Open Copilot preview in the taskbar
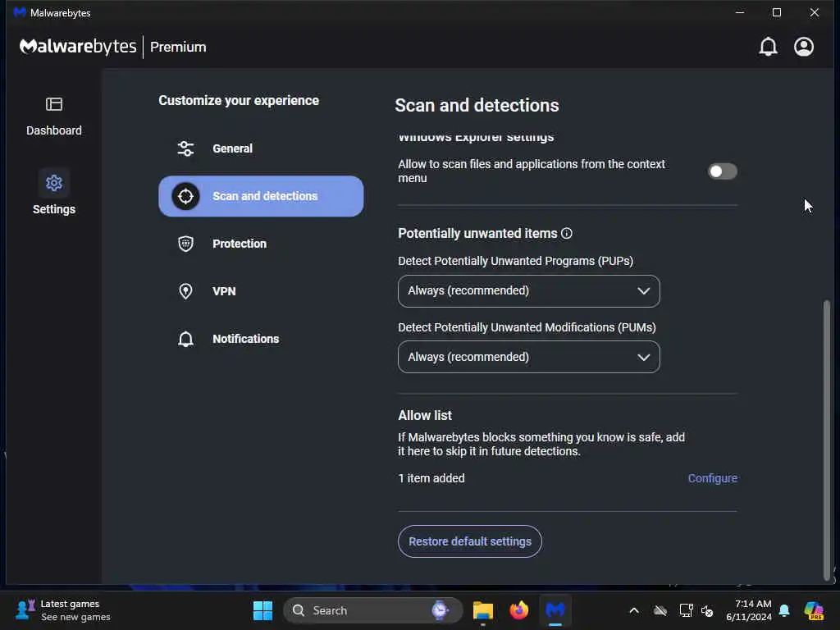Screen dimensions: 840x630 (814, 610)
